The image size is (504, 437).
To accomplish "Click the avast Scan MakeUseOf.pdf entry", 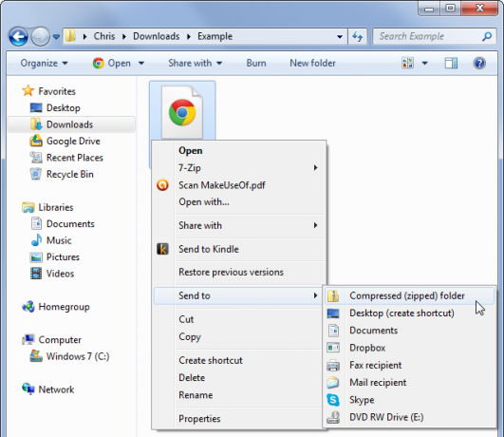I will pyautogui.click(x=239, y=185).
